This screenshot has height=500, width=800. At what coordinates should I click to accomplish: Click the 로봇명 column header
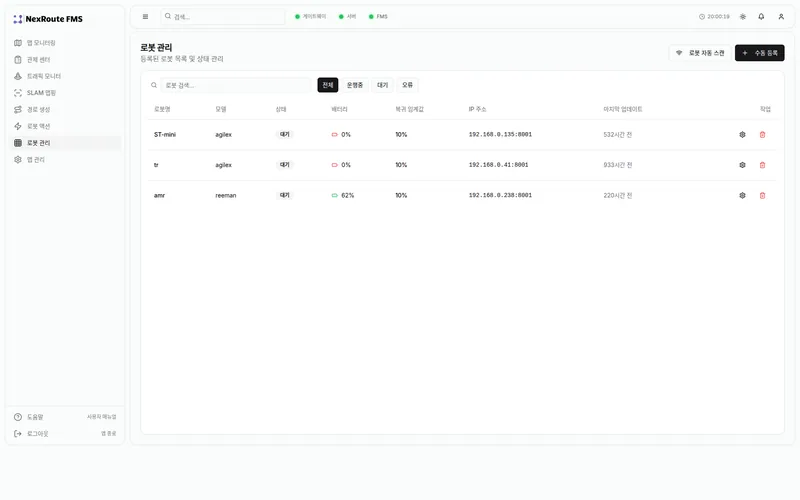[x=162, y=109]
